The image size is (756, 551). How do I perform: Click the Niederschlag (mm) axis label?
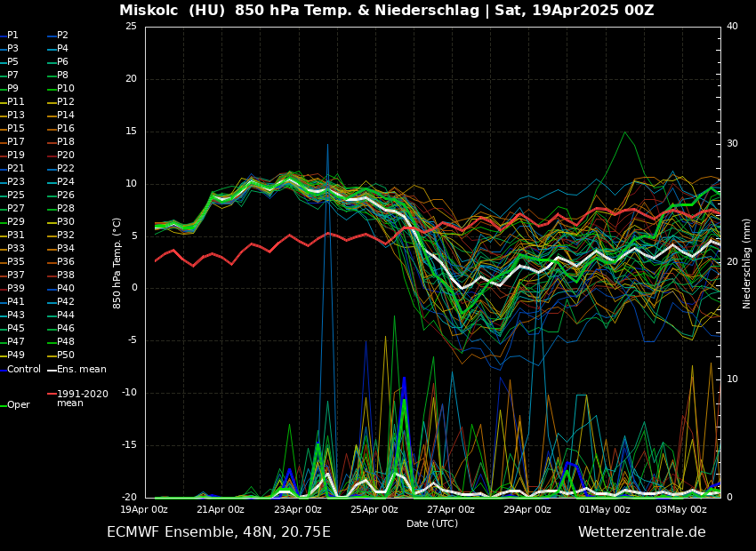tap(747, 263)
